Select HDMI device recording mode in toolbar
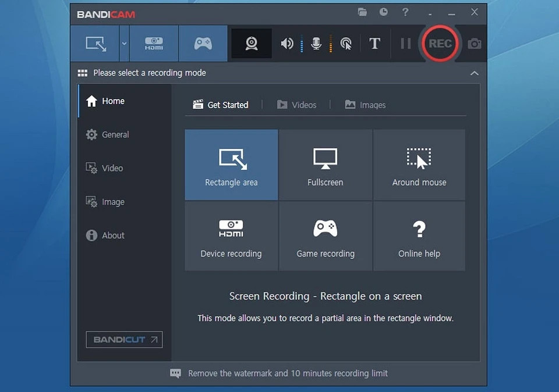 [x=154, y=44]
